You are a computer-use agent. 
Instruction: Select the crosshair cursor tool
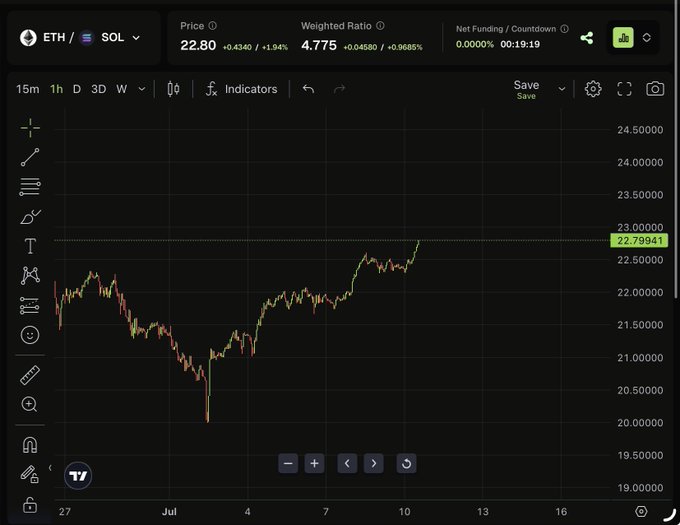30,128
